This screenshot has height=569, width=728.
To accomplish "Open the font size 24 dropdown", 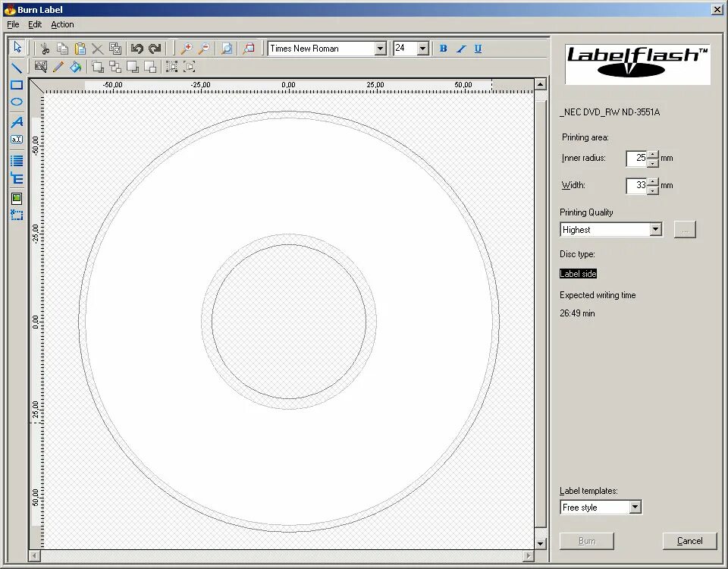I will 422,49.
